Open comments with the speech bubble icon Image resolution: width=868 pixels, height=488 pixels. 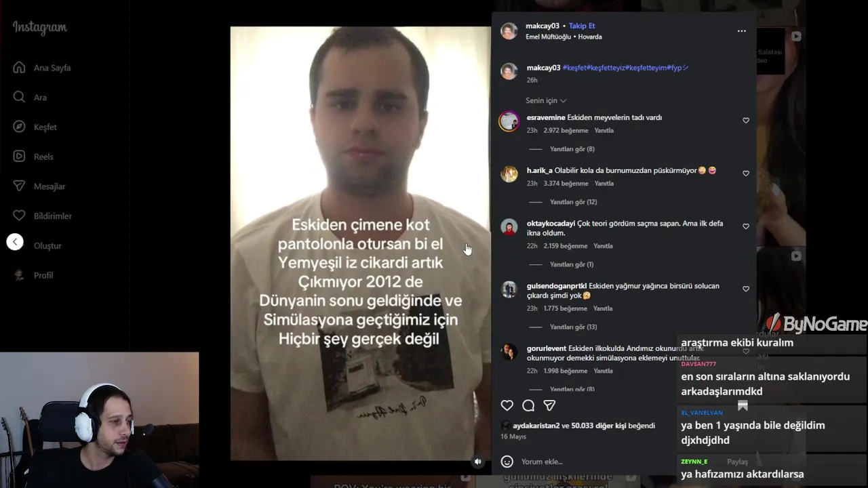click(x=528, y=405)
